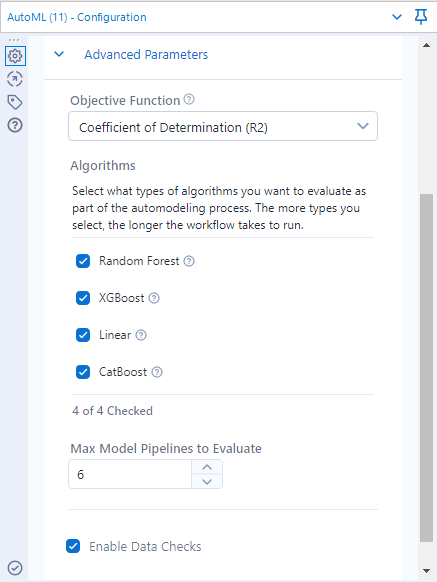Open the configuration window dropdown chevron
This screenshot has width=437, height=582.
(x=397, y=17)
